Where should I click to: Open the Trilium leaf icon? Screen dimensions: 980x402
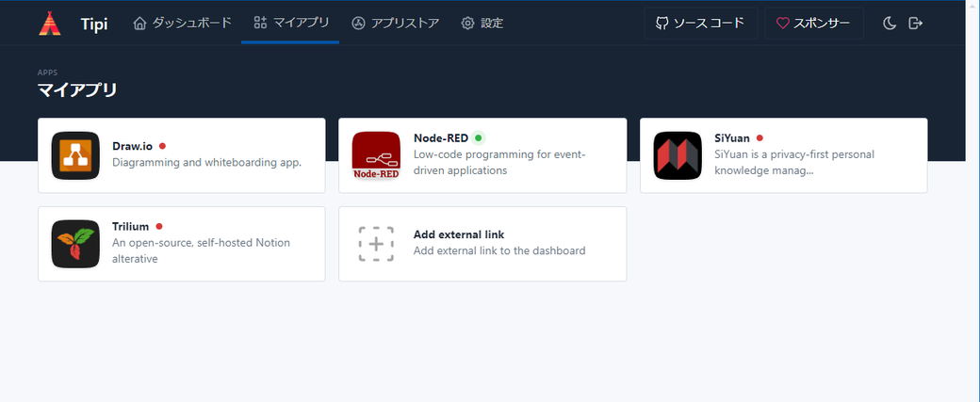(x=75, y=244)
